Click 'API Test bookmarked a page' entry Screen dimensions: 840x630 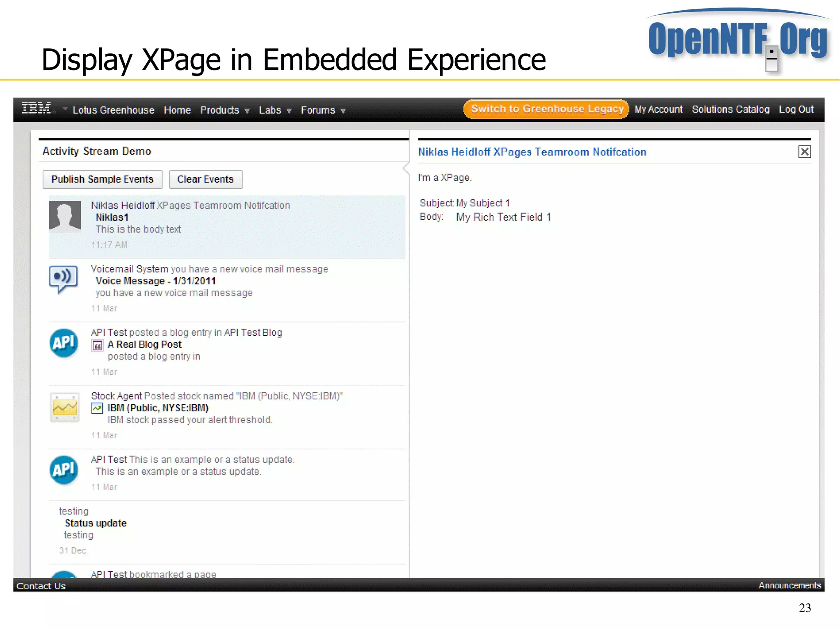[153, 574]
